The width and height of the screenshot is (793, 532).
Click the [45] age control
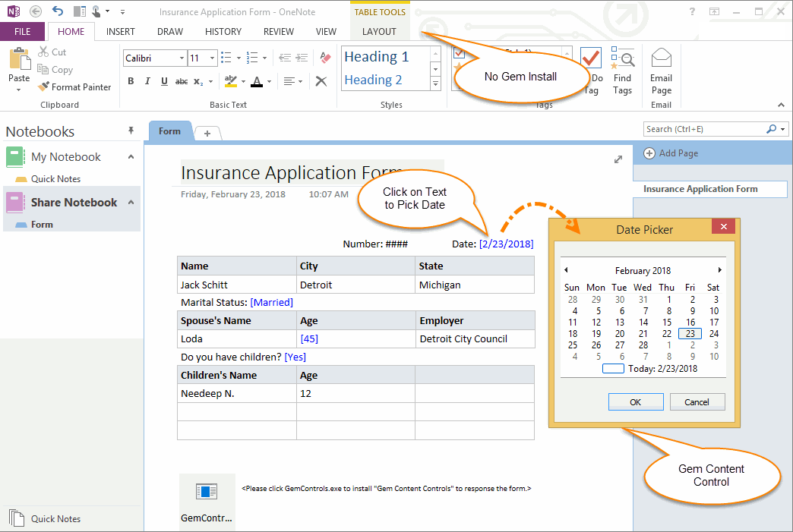pos(309,339)
